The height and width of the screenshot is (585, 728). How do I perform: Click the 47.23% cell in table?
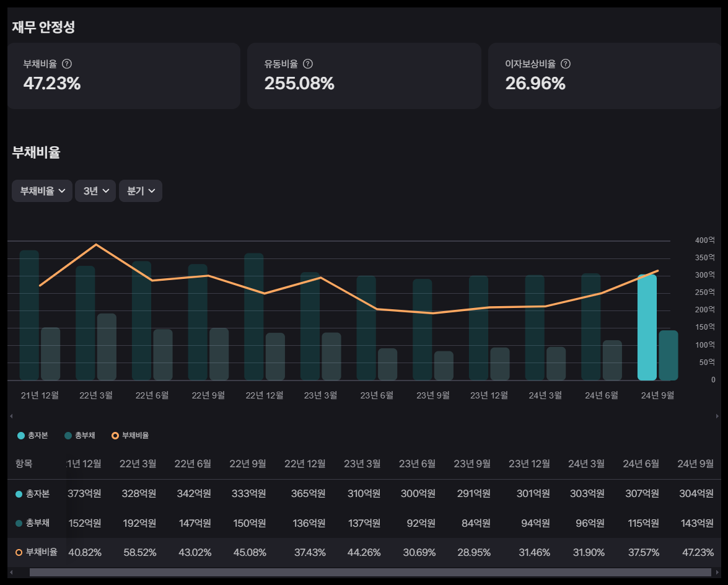tap(698, 553)
